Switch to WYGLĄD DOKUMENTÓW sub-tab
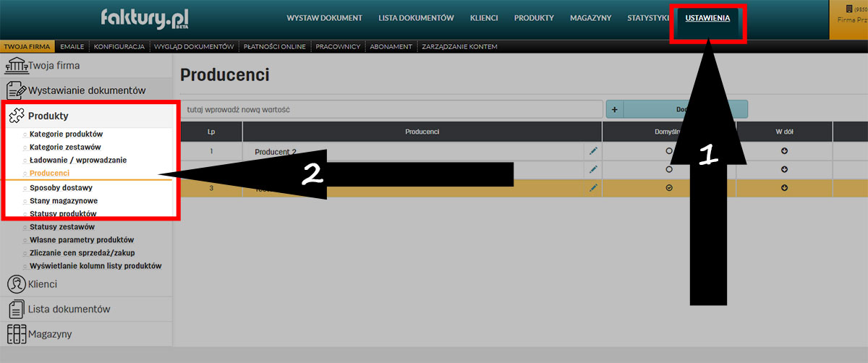Viewport: 868px width, 363px height. 194,47
